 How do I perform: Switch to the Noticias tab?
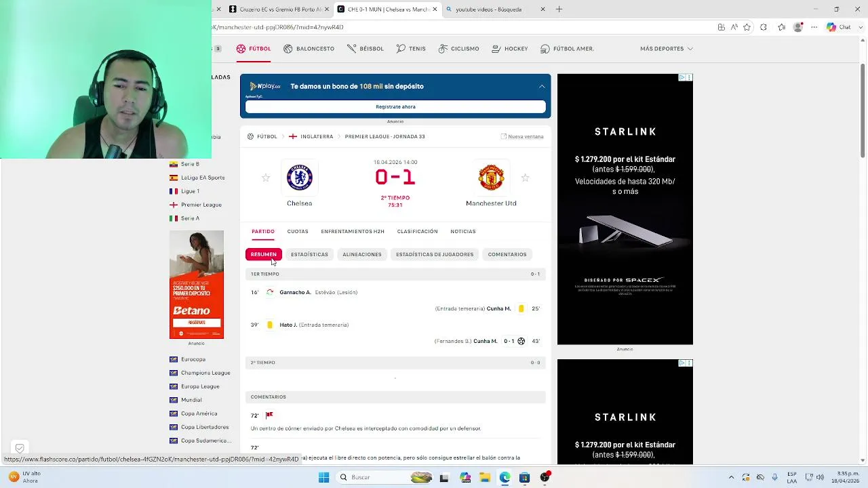463,232
